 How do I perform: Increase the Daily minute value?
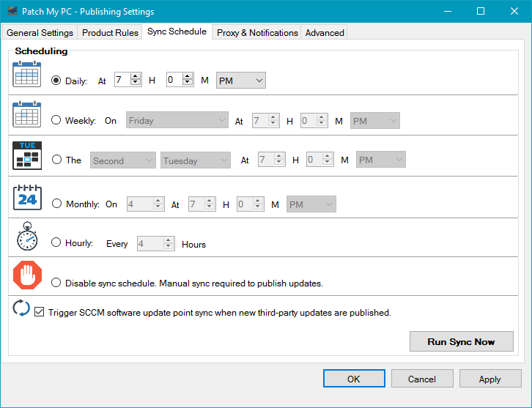click(188, 77)
